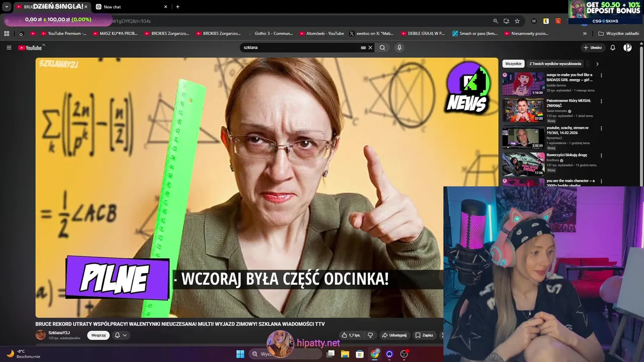Open the SzklanaY2J channel avatar

coord(40,335)
